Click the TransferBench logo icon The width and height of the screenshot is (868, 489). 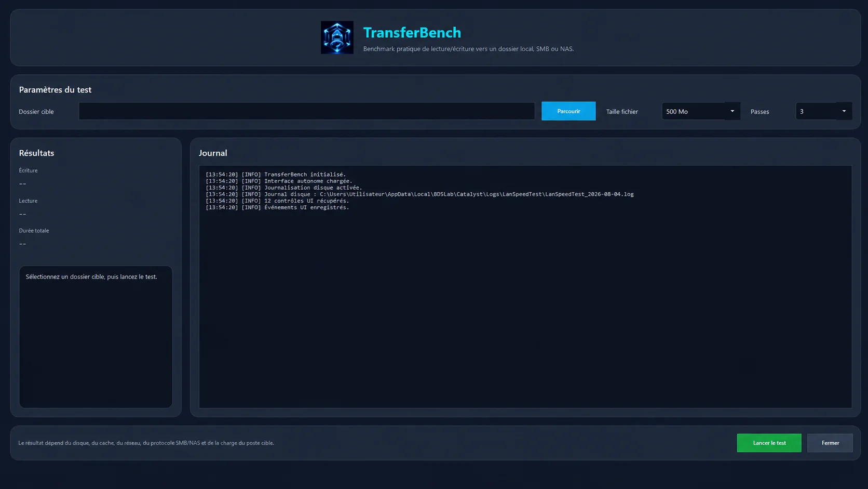point(337,37)
